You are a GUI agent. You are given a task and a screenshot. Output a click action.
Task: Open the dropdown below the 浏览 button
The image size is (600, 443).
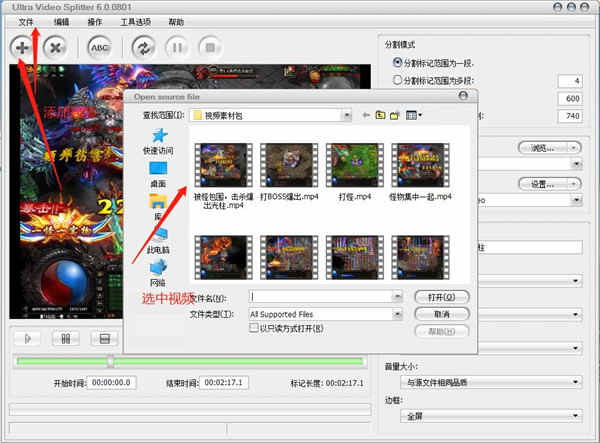click(576, 164)
